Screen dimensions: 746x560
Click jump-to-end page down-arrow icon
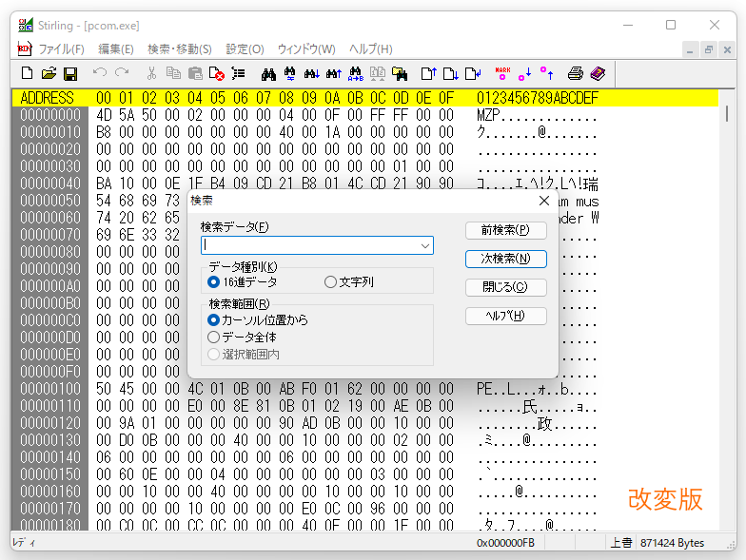point(451,73)
